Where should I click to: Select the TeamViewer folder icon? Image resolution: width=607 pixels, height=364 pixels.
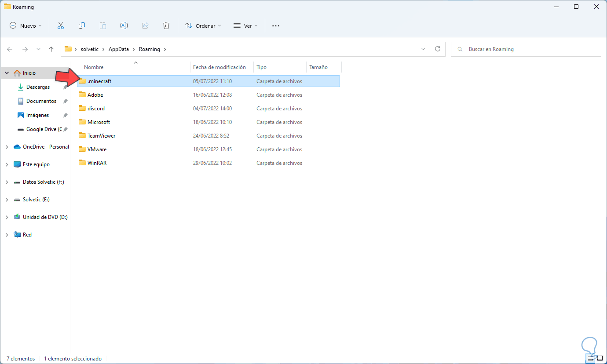click(x=82, y=135)
